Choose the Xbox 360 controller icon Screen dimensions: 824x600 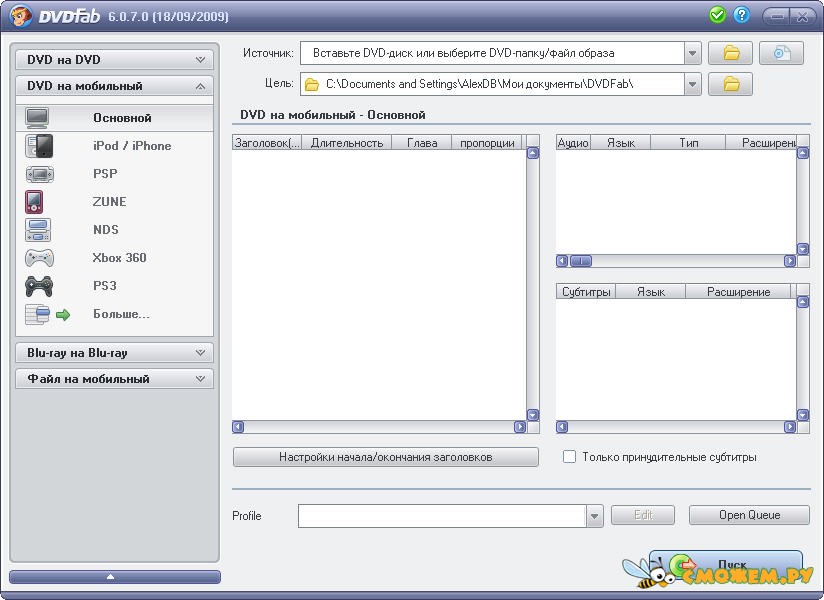click(x=39, y=258)
